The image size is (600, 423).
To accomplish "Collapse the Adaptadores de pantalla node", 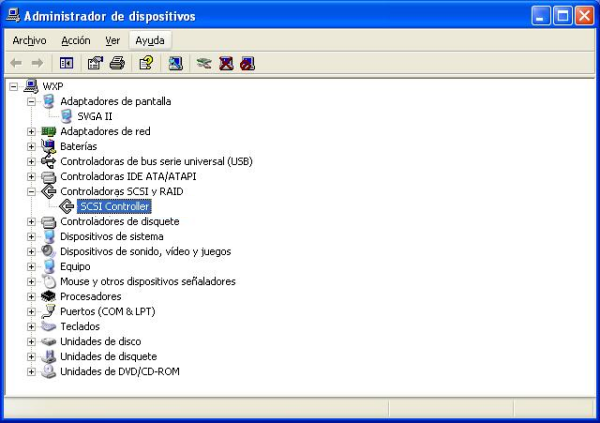I will click(31, 101).
